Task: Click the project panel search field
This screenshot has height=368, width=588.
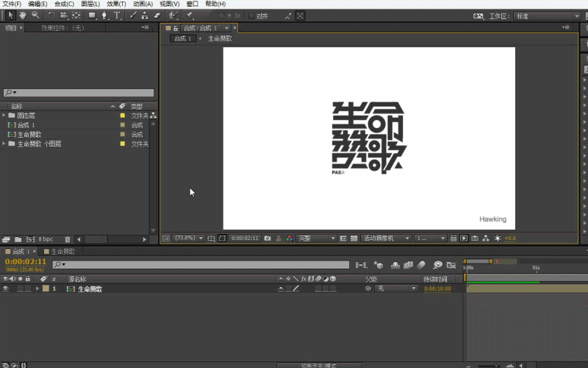Action: [79, 93]
